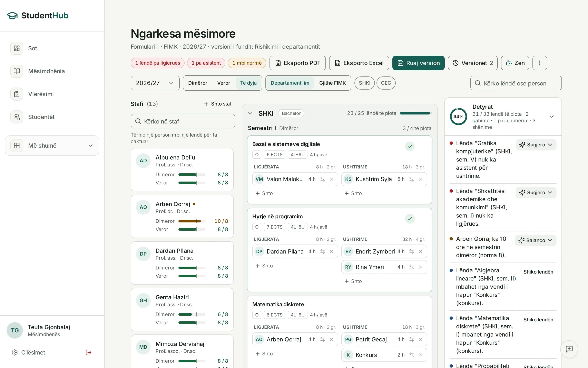Click checkmark status of Bazat e sistemeve digjitale
This screenshot has width=588, height=368.
click(410, 146)
